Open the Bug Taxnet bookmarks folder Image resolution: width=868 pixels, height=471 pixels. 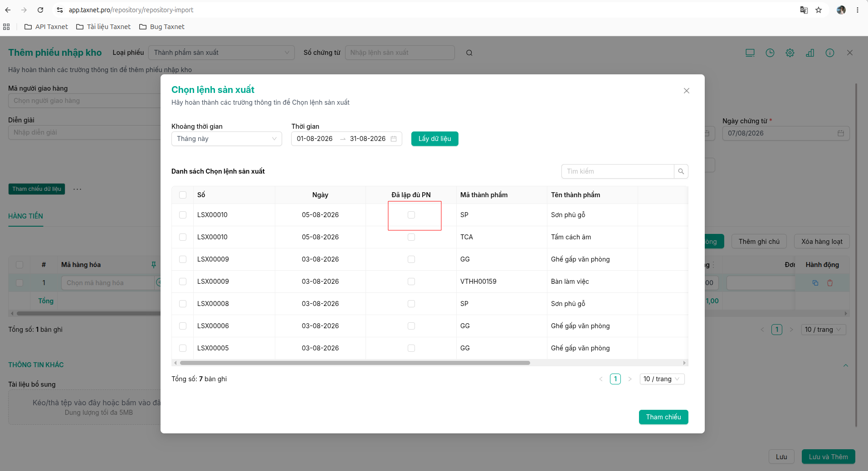[162, 27]
